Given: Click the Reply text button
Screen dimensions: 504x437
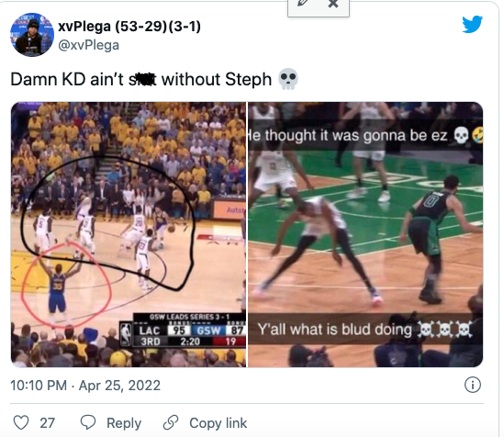Looking at the screenshot, I should 124,423.
